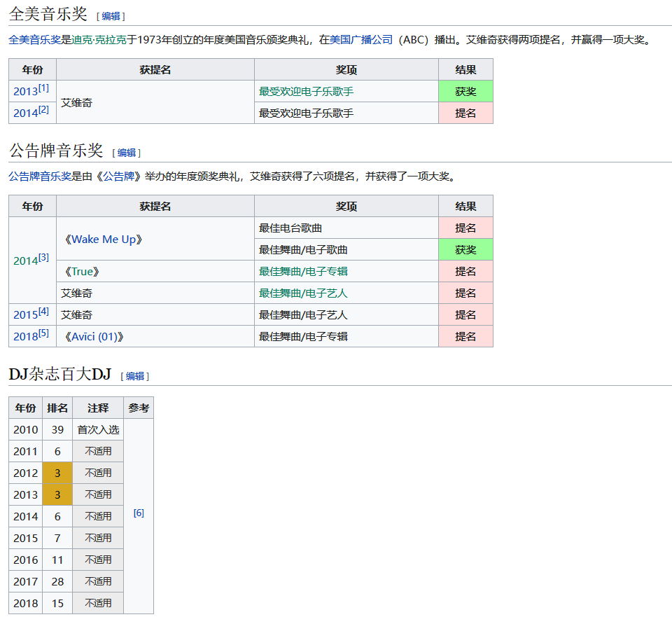The image size is (672, 624).
Task: Open the True album link
Action: 82,272
